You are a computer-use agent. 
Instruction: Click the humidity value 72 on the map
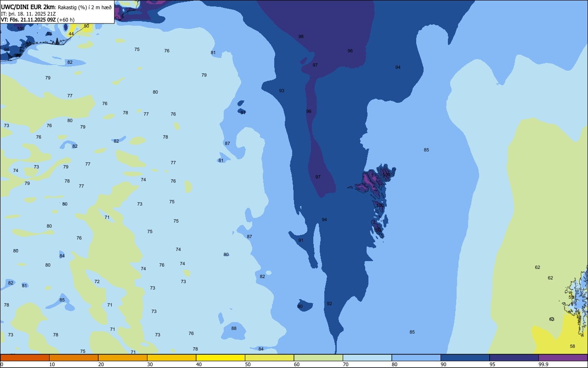click(97, 282)
